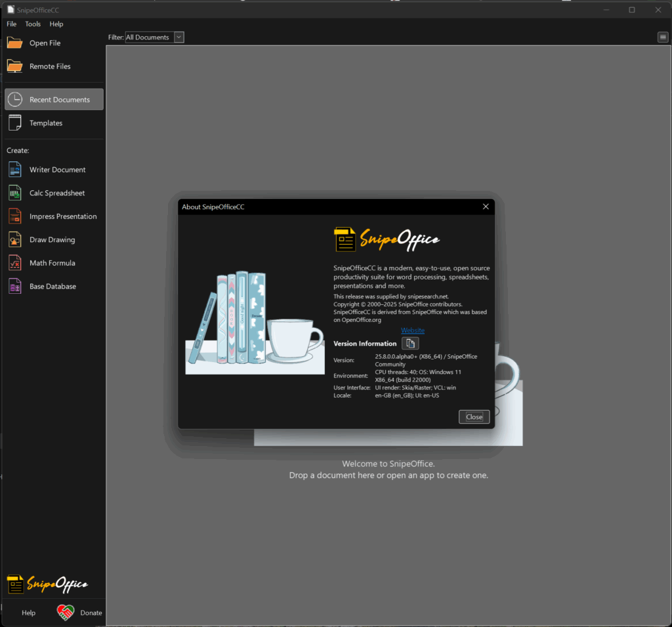Open the actions menu icon at top right

(x=663, y=37)
